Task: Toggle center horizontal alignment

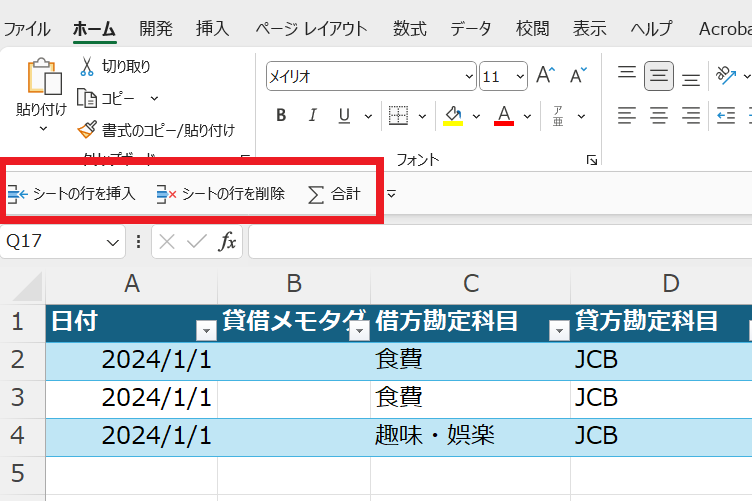Action: (658, 116)
